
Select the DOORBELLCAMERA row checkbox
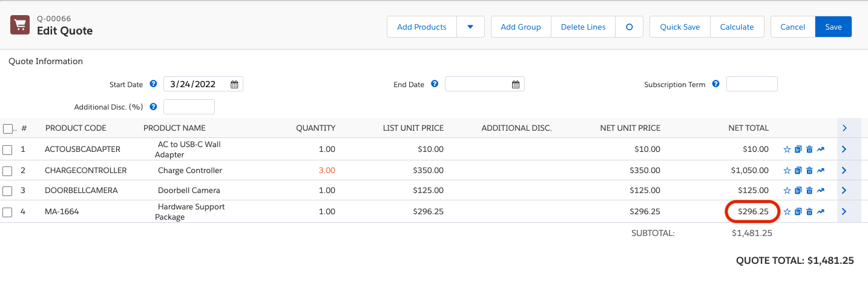(7, 191)
